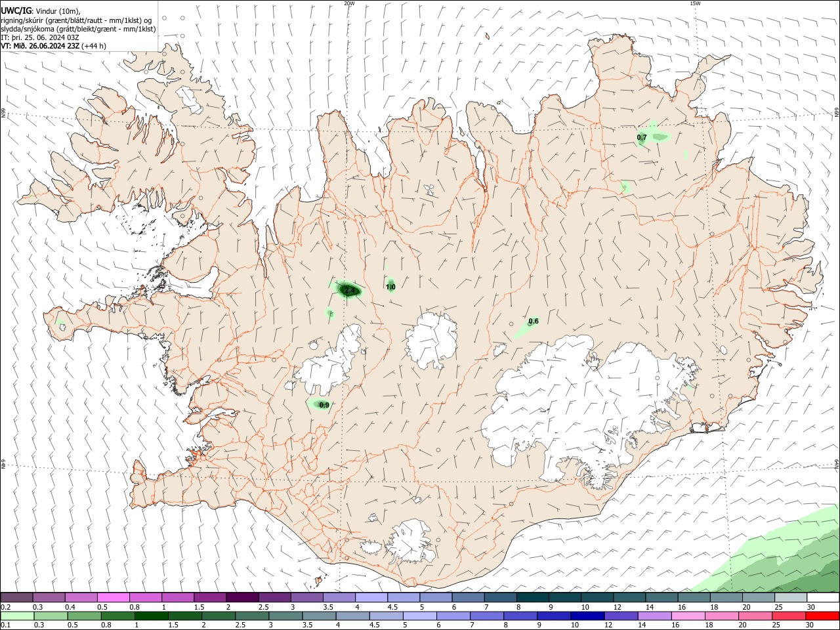Screen dimensions: 840x630
Task: Click the bright magenta swatch labeled 0.5 in snow legend
Action: (113, 597)
